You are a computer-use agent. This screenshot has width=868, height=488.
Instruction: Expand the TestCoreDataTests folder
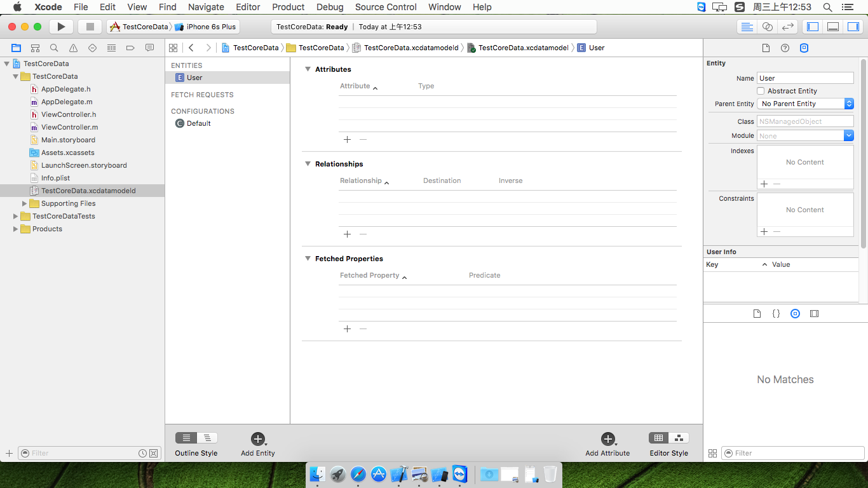pyautogui.click(x=16, y=216)
